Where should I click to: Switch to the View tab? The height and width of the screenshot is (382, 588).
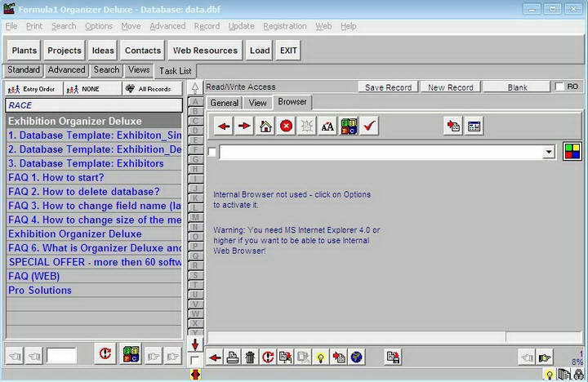tap(257, 103)
